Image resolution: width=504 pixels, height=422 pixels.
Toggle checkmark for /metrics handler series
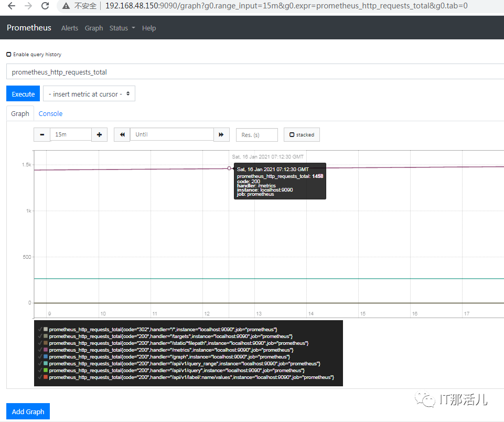point(40,350)
